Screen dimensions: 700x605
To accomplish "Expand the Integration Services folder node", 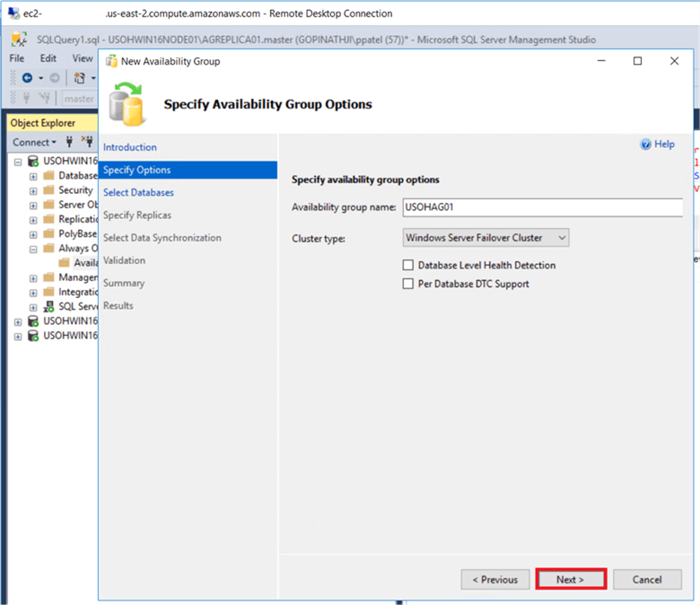I will click(x=33, y=293).
